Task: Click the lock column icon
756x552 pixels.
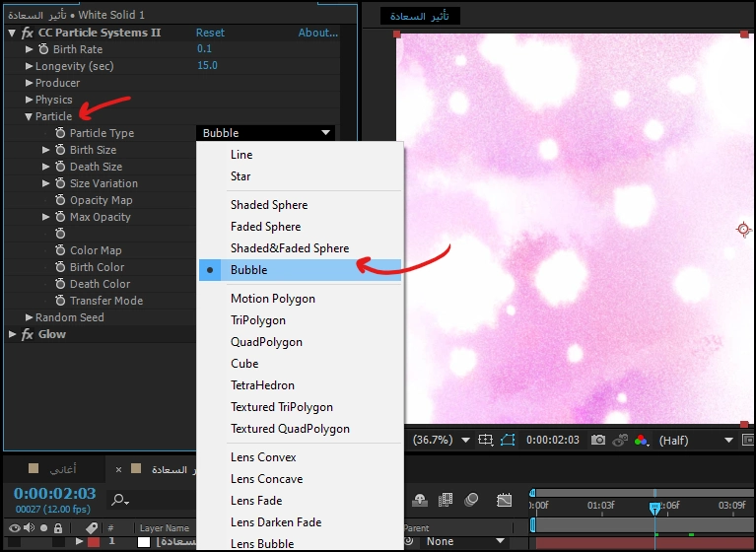Action: point(58,528)
